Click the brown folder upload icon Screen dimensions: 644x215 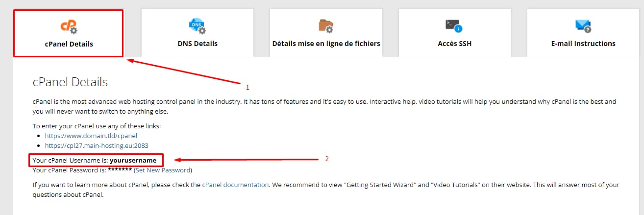(x=326, y=26)
